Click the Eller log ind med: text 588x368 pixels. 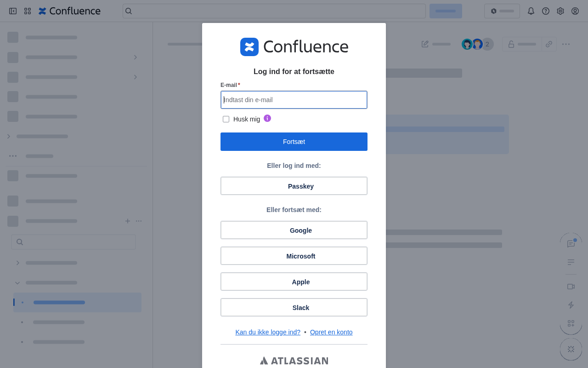294,166
